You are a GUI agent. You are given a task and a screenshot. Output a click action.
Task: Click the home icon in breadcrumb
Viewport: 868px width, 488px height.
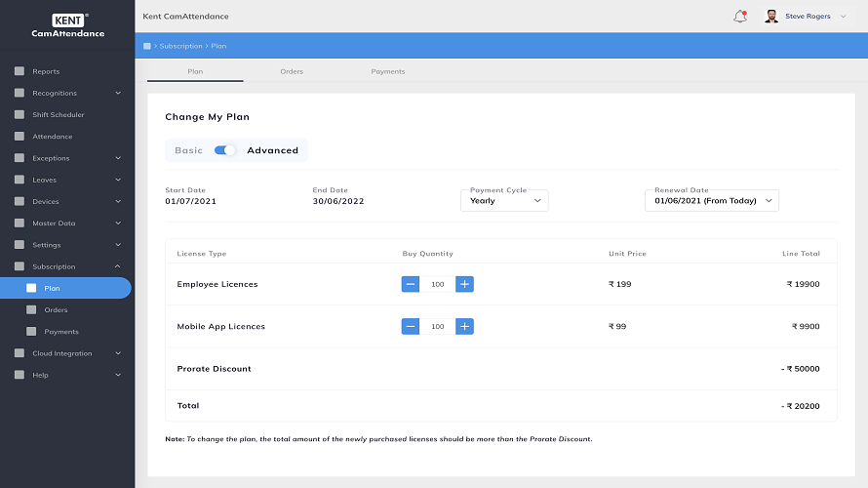tap(147, 46)
